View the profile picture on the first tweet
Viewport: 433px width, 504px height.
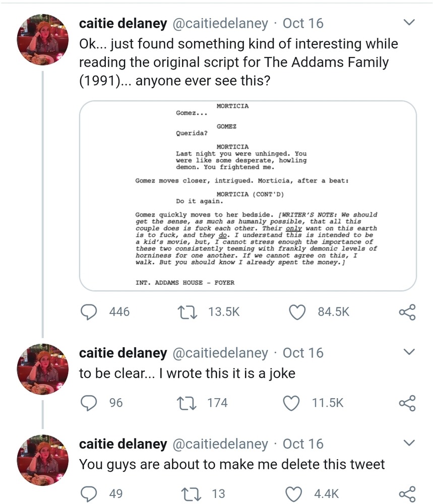click(43, 39)
